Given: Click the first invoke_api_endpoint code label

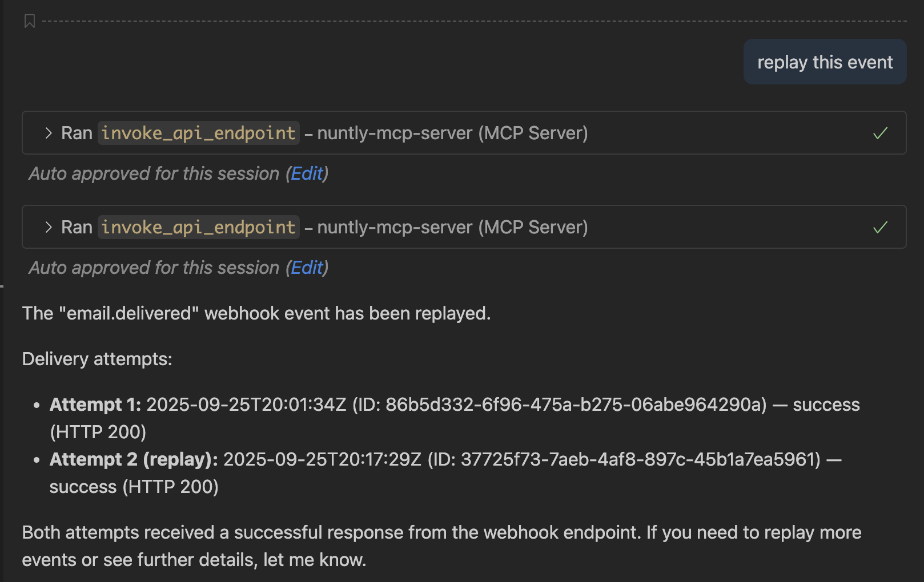Looking at the screenshot, I should [198, 134].
